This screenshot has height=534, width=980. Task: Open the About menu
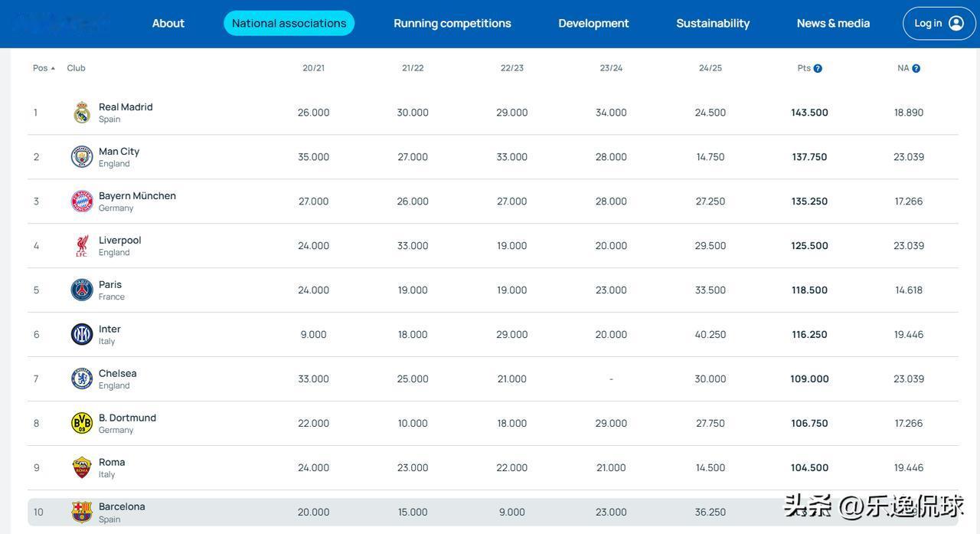point(168,23)
